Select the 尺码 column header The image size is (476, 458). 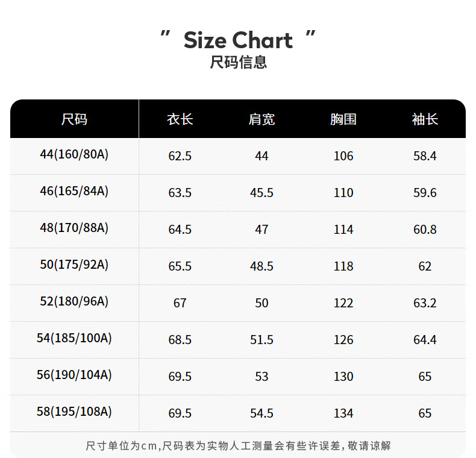tap(74, 119)
